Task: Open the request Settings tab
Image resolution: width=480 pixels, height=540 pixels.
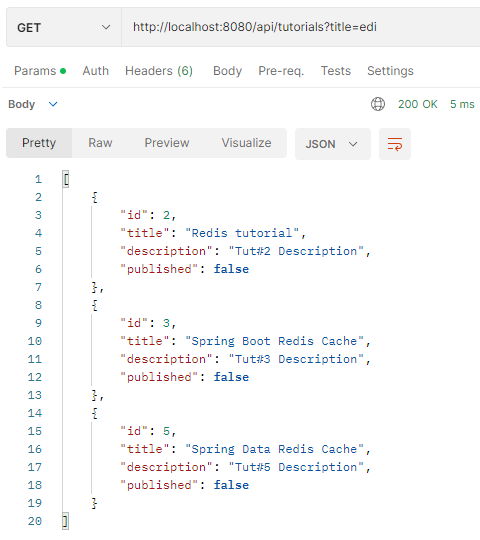Action: [390, 71]
